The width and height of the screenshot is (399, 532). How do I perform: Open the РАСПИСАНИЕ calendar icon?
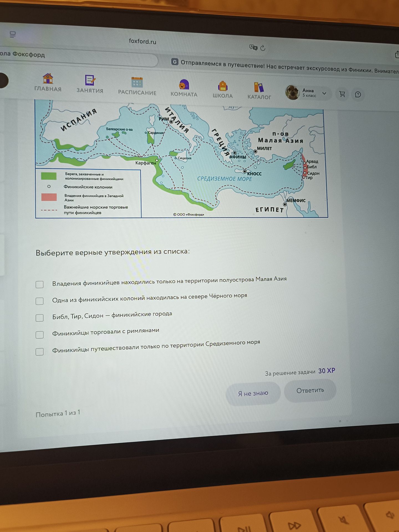pyautogui.click(x=137, y=82)
